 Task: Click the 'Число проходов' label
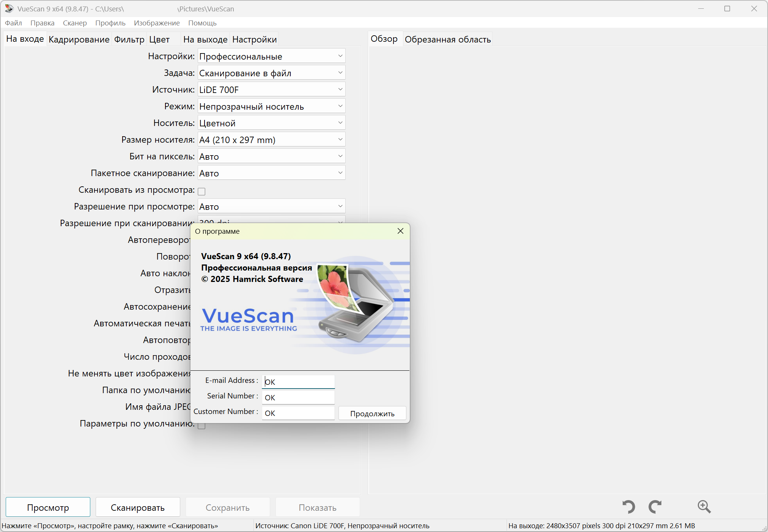click(157, 357)
